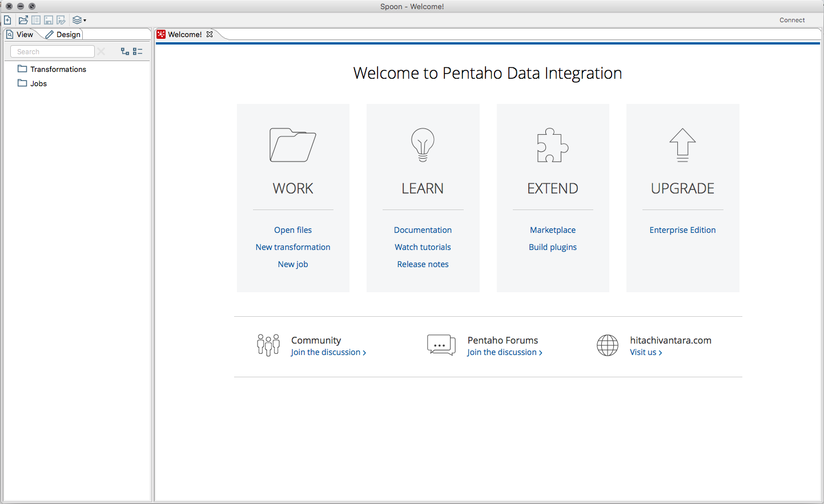This screenshot has width=824, height=504.
Task: Minimize the Spoon window
Action: pyautogui.click(x=21, y=6)
